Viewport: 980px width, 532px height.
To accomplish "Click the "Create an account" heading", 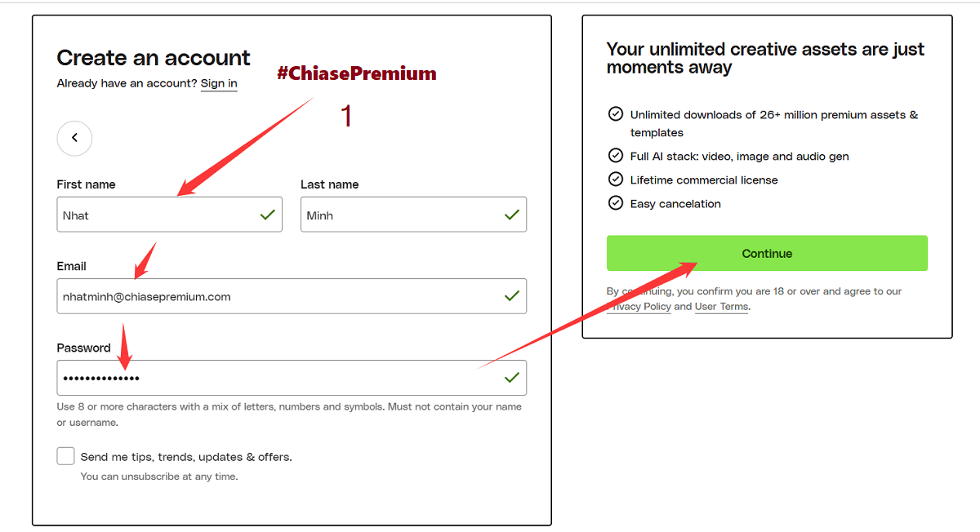I will point(154,58).
